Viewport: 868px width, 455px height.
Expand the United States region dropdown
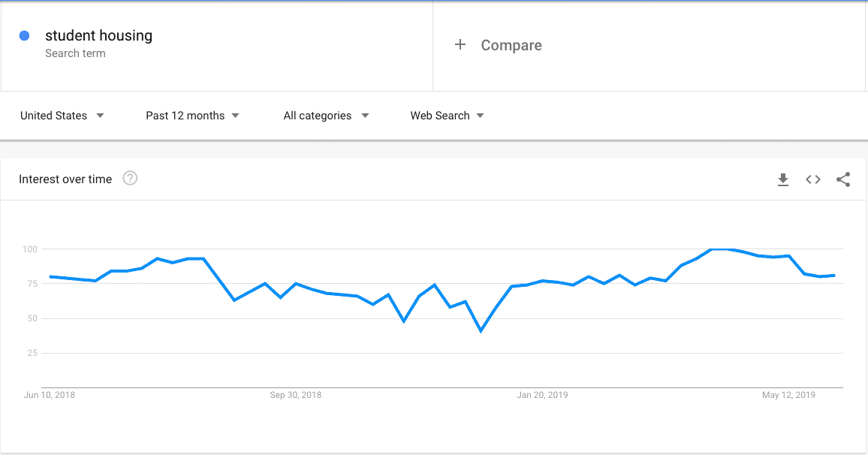pyautogui.click(x=62, y=116)
